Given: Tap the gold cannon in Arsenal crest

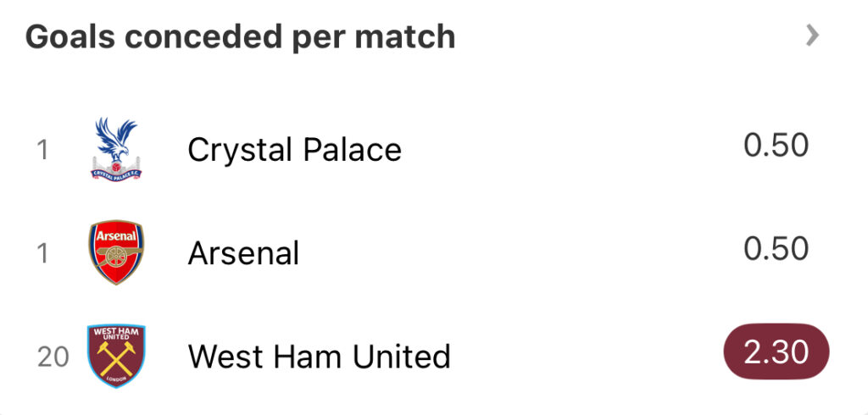Looking at the screenshot, I should [117, 257].
